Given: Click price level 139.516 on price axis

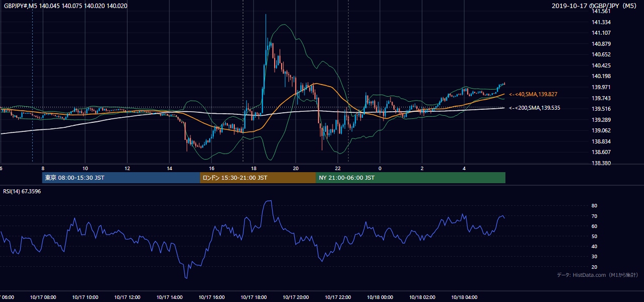Looking at the screenshot, I should click(602, 109).
